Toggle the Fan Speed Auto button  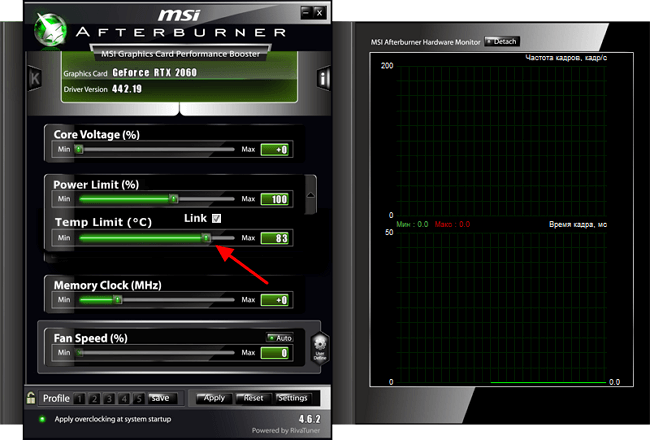click(x=280, y=338)
